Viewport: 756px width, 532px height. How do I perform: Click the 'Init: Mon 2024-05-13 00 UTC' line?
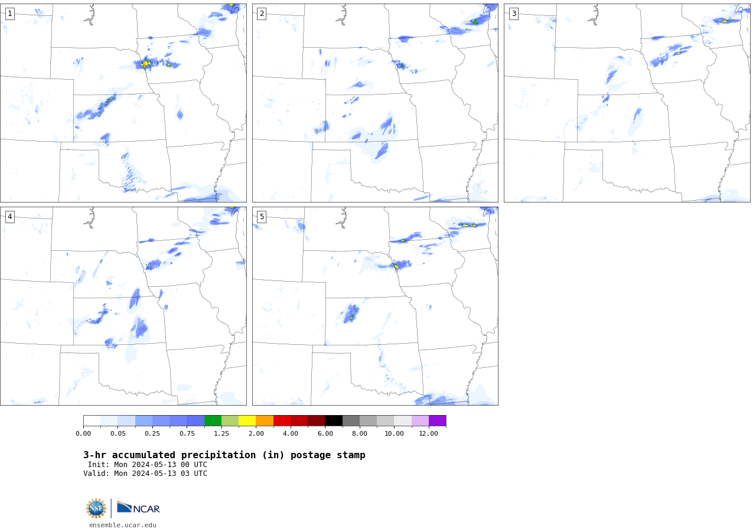pyautogui.click(x=148, y=465)
